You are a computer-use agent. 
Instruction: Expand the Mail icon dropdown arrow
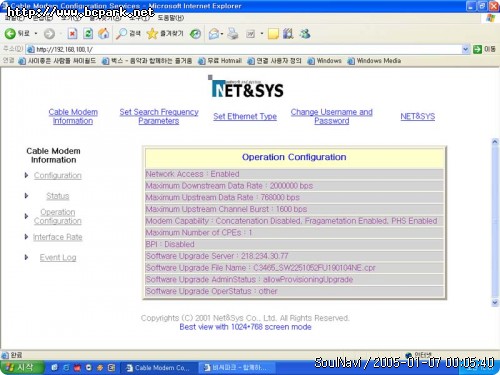point(222,34)
